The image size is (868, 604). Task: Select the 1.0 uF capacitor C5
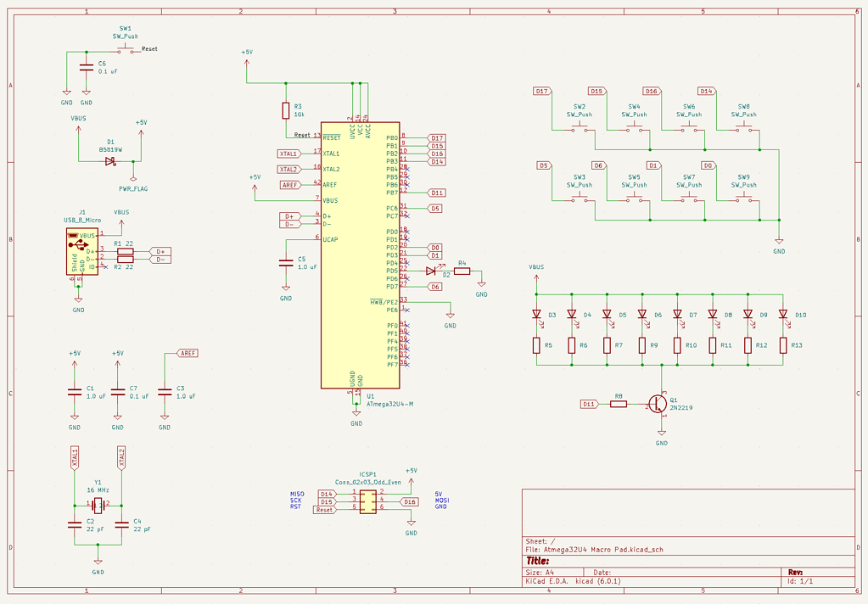286,263
